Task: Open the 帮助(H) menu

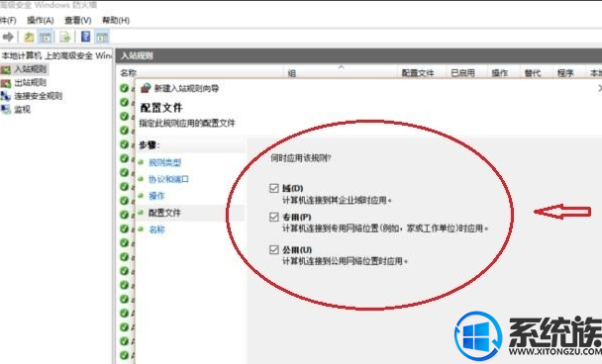Action: pos(116,20)
